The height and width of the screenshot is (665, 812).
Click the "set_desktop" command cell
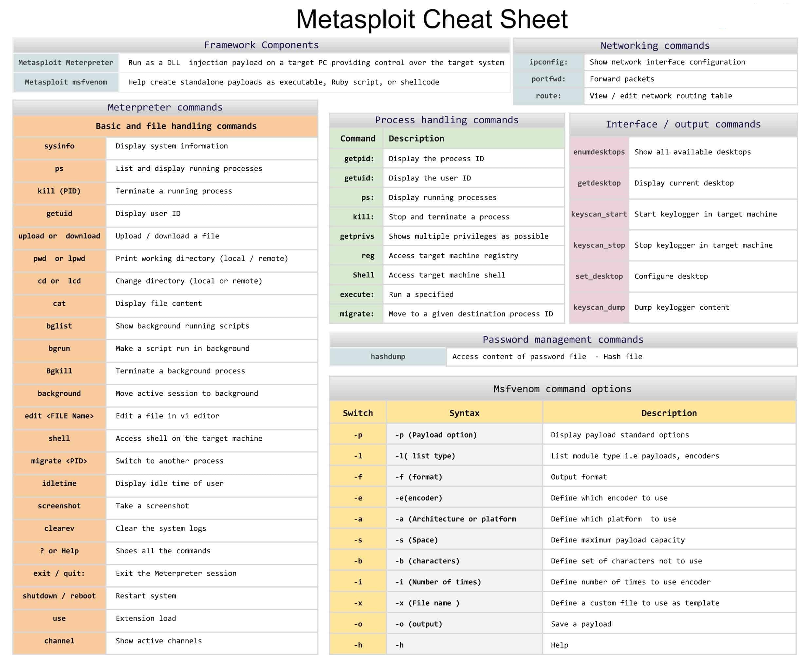pos(599,276)
